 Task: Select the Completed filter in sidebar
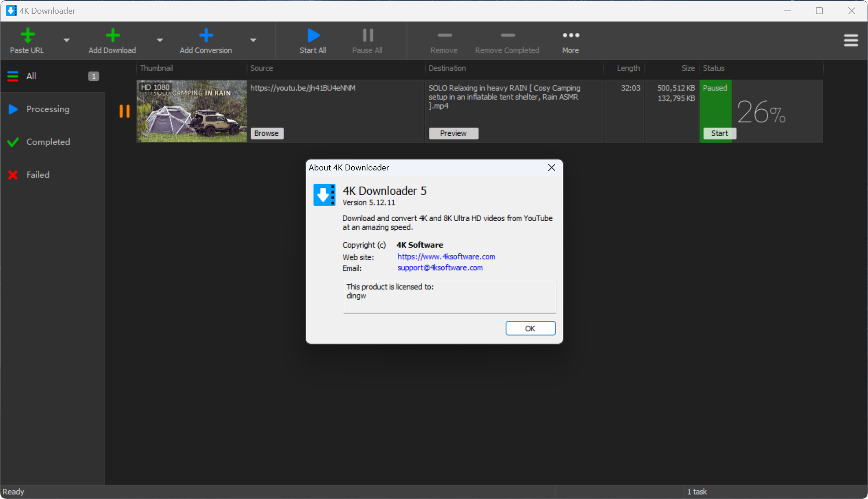[x=48, y=142]
